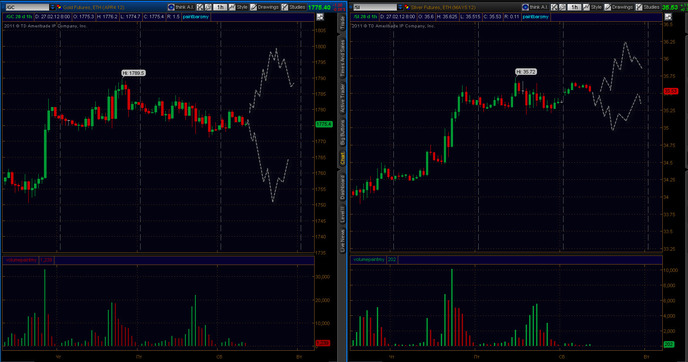Click gold chart settings icon below Studies

coord(320,17)
